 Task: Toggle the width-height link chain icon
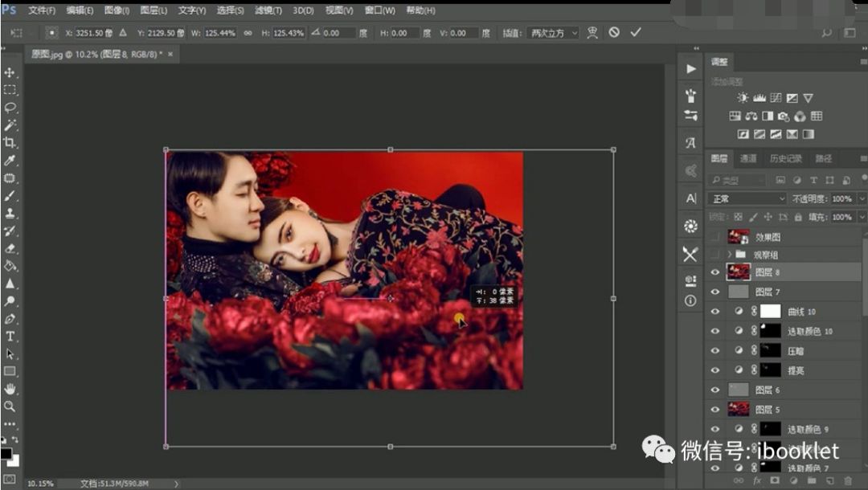(x=248, y=33)
